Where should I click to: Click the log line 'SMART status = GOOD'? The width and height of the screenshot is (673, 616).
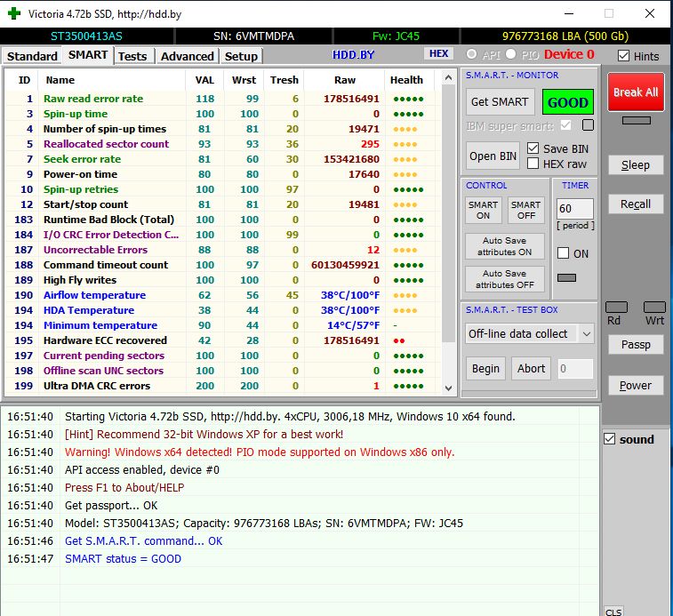pyautogui.click(x=123, y=558)
